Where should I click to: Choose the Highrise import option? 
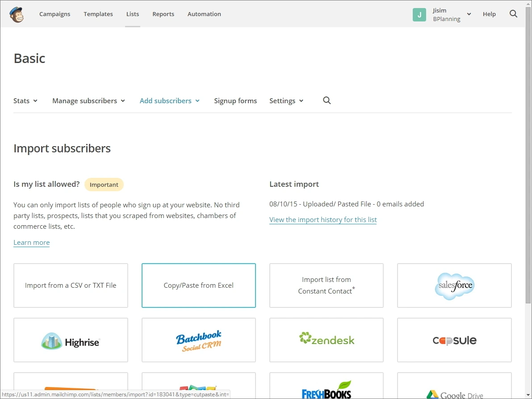[71, 340]
